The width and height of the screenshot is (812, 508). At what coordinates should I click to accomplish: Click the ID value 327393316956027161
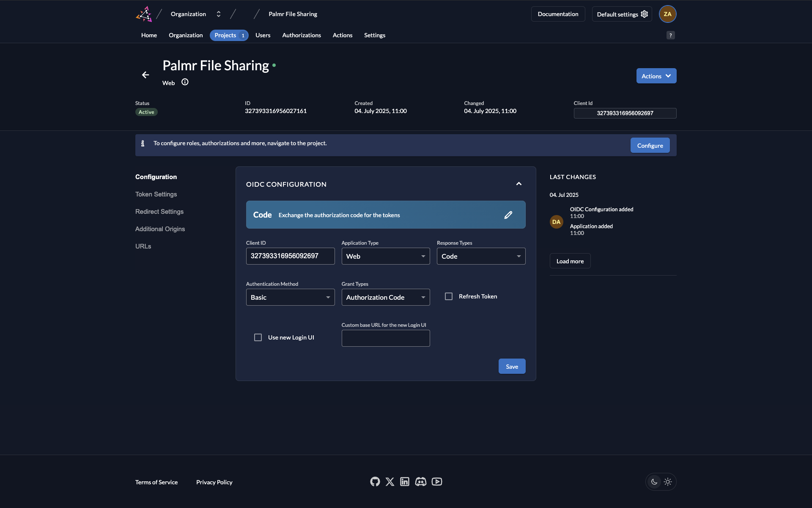[276, 111]
